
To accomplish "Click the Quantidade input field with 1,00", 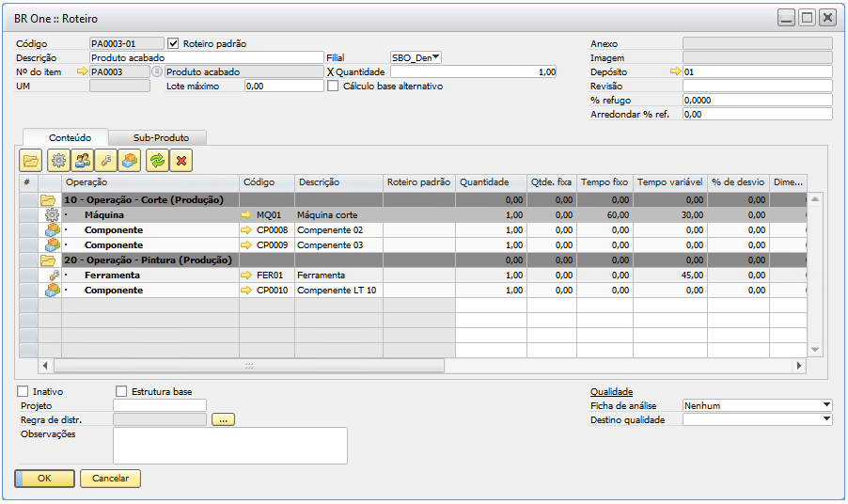I will (x=473, y=71).
